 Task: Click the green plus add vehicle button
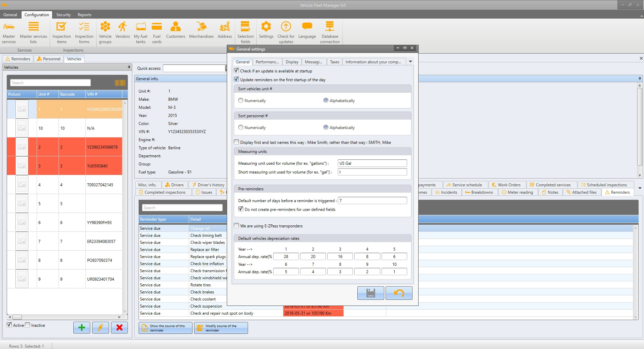(x=81, y=327)
